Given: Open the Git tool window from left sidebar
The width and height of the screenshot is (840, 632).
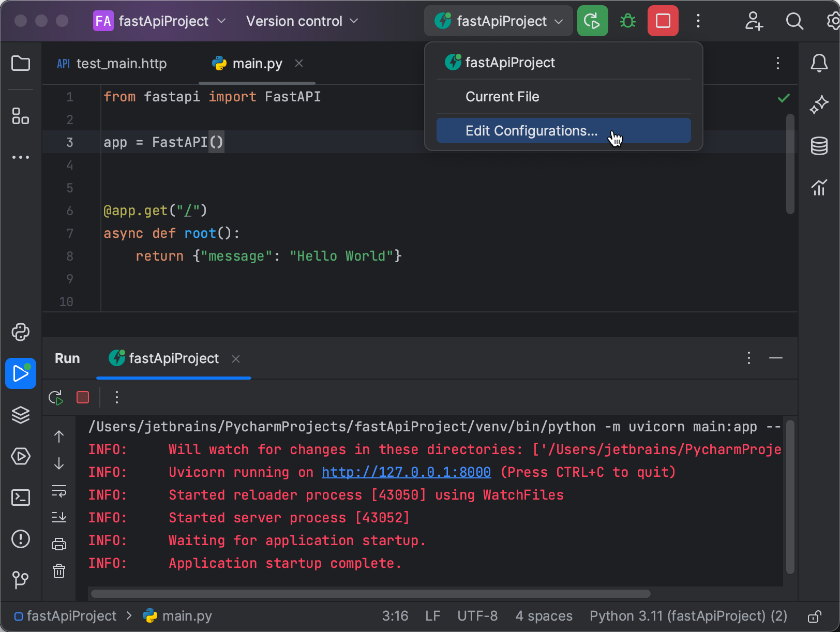Looking at the screenshot, I should [21, 580].
